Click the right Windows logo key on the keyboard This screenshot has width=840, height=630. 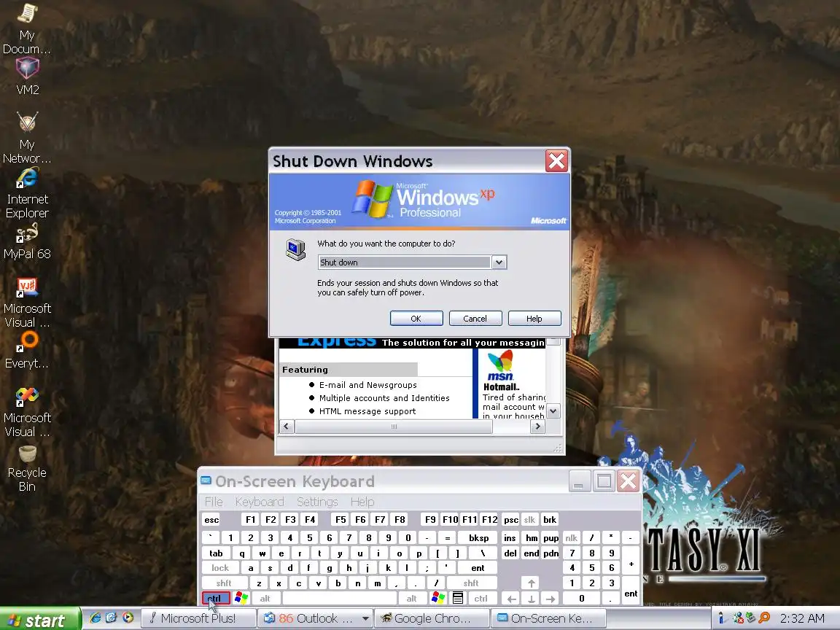437,599
